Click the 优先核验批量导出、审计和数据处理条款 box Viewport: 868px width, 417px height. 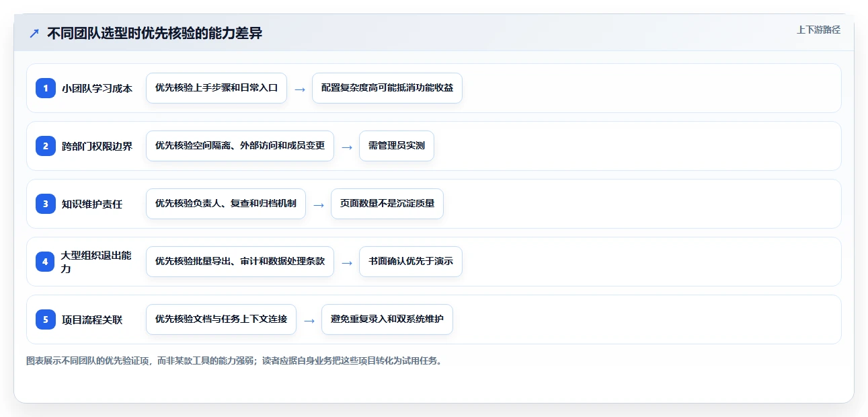[240, 262]
